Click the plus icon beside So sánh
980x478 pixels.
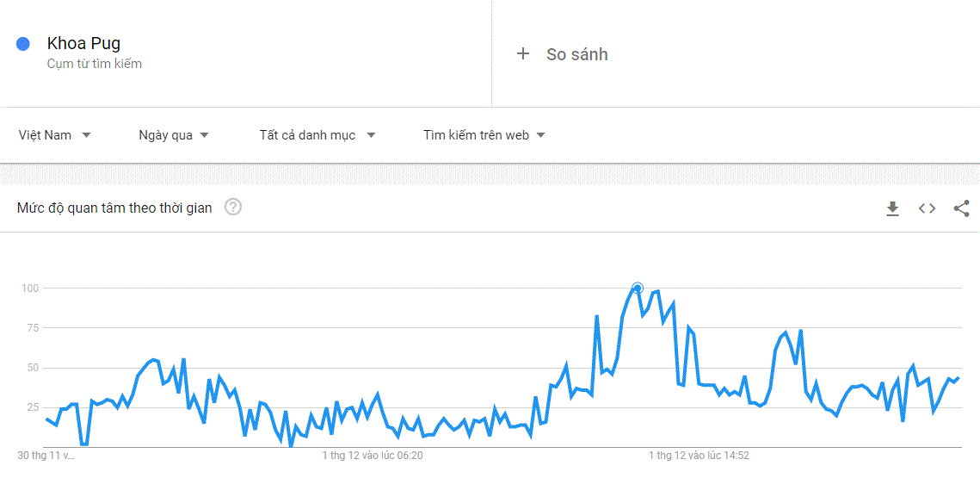click(x=522, y=54)
